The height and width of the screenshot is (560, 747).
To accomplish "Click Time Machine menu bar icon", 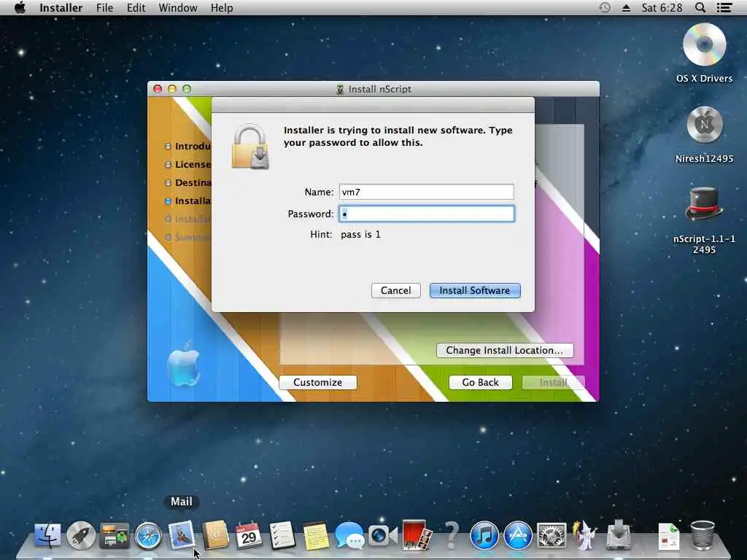I will pos(605,7).
